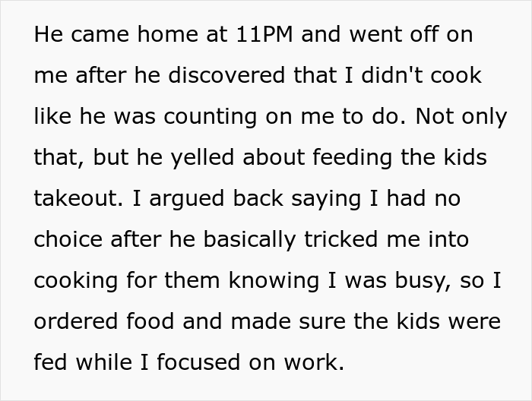The width and height of the screenshot is (532, 401).
Task: Click the word "choice"
Action: [x=68, y=241]
